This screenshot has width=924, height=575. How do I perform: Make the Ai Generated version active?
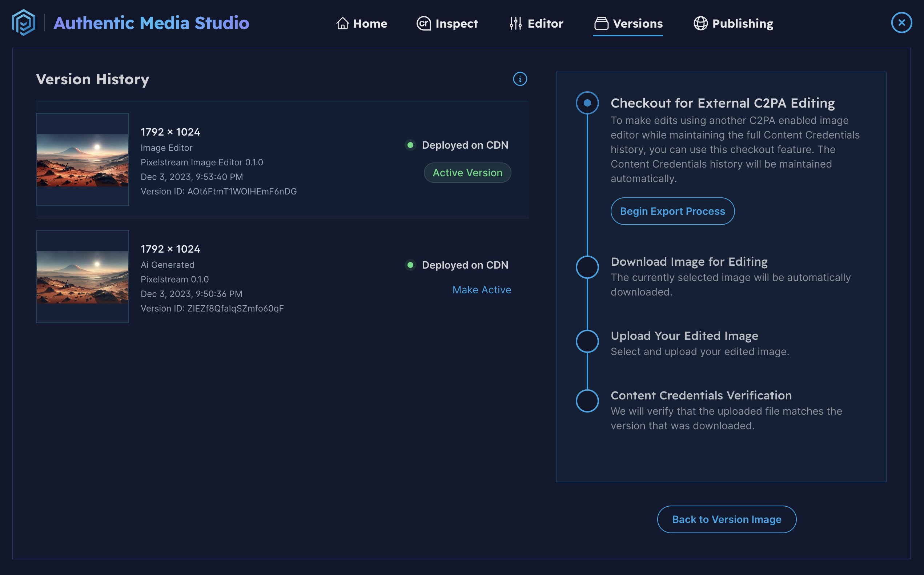coord(481,289)
